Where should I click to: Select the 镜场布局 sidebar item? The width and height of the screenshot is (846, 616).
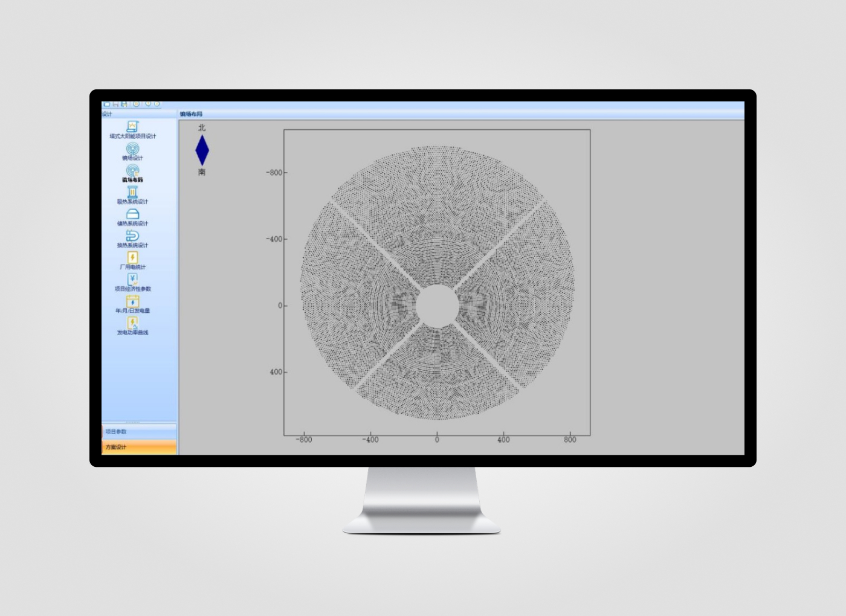point(132,173)
